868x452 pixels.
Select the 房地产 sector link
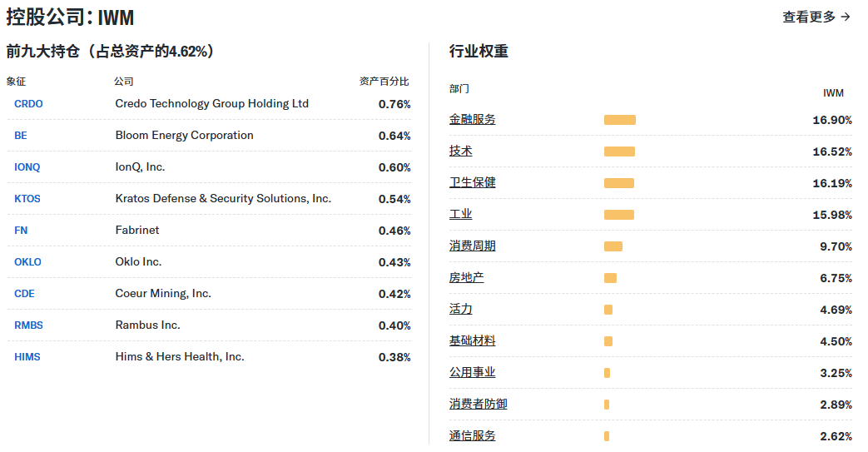466,278
